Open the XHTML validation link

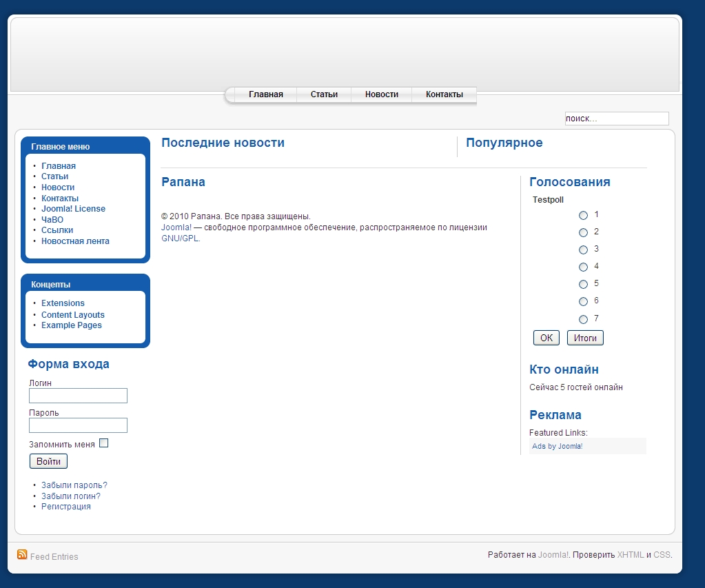[631, 555]
